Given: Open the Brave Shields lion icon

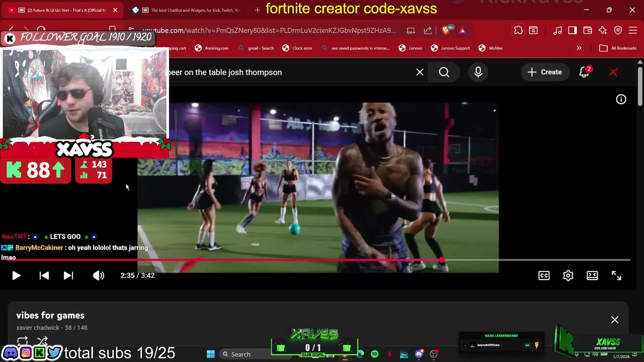Looking at the screenshot, I should tap(446, 31).
